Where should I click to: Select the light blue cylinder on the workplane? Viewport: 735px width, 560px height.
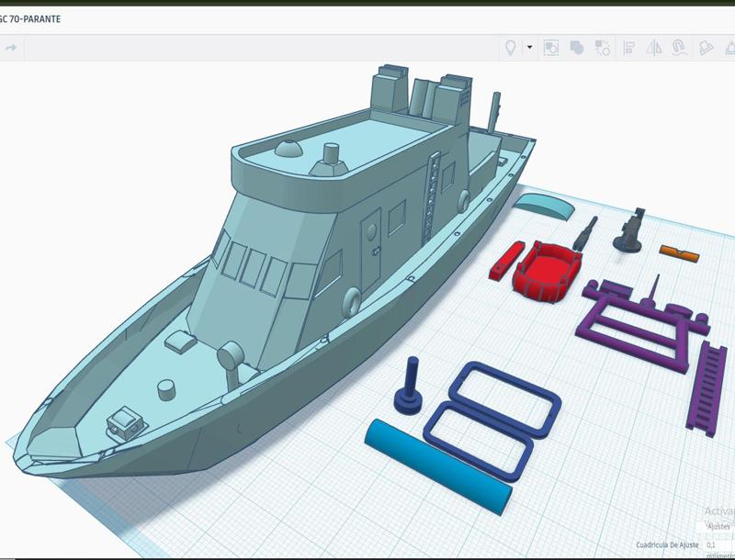tap(438, 466)
